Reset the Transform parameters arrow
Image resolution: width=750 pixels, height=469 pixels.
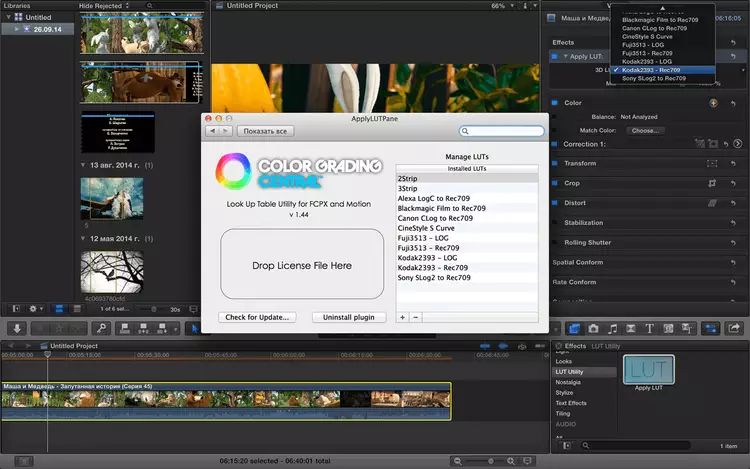point(733,164)
